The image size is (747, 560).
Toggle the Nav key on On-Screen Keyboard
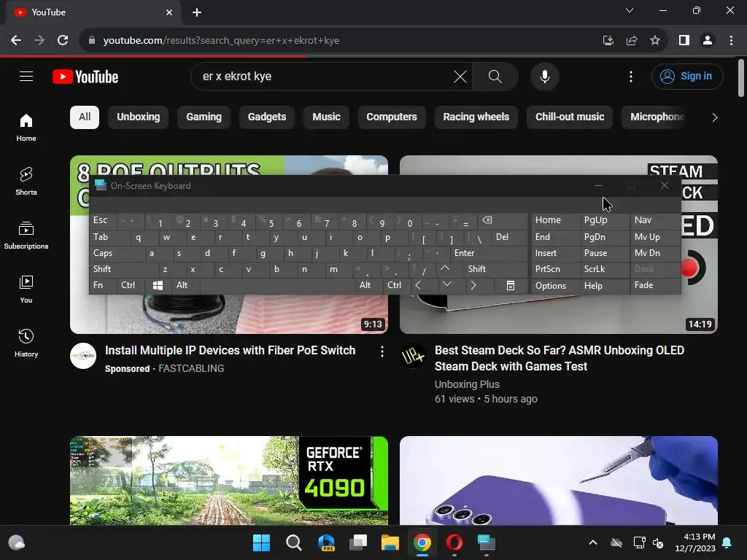pyautogui.click(x=655, y=220)
